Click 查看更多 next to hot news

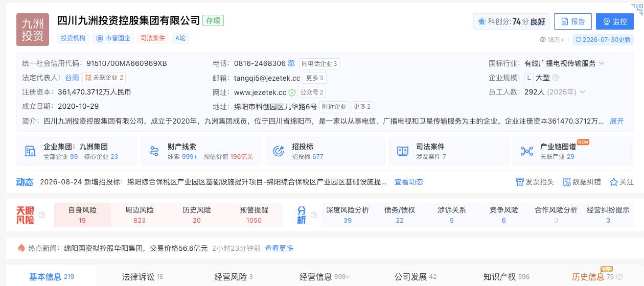tap(279, 248)
